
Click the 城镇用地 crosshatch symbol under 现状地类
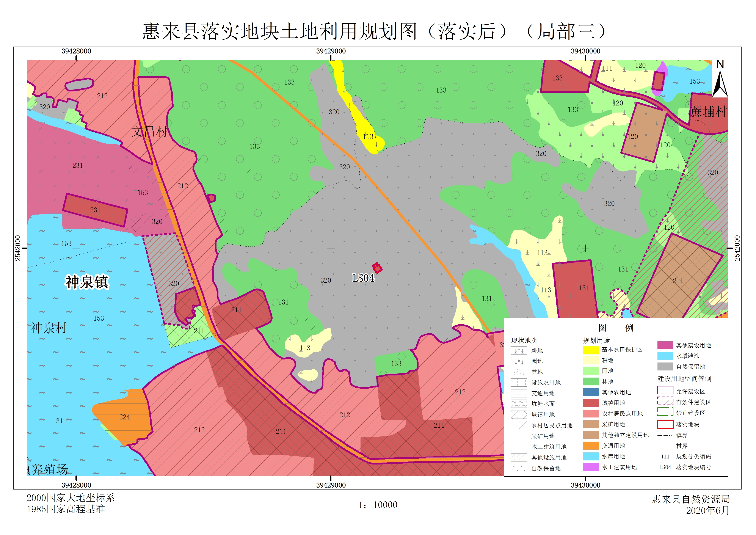tap(519, 414)
